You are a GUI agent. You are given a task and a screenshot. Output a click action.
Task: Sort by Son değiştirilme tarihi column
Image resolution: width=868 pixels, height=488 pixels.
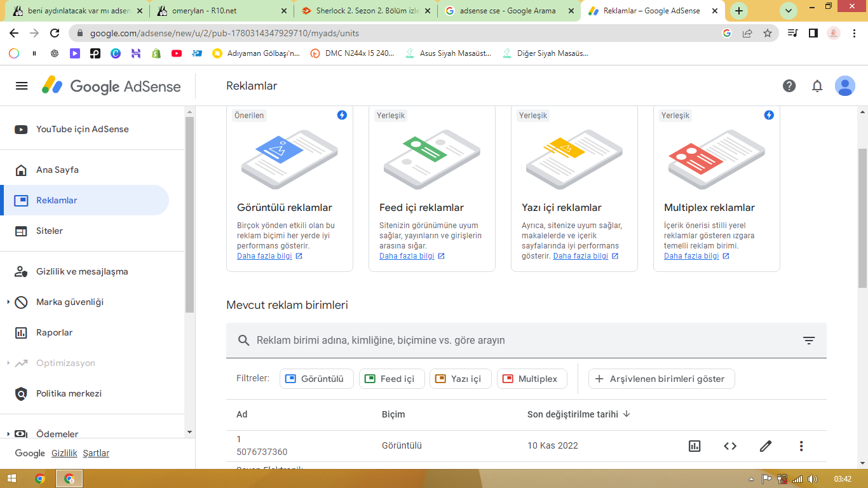point(578,414)
